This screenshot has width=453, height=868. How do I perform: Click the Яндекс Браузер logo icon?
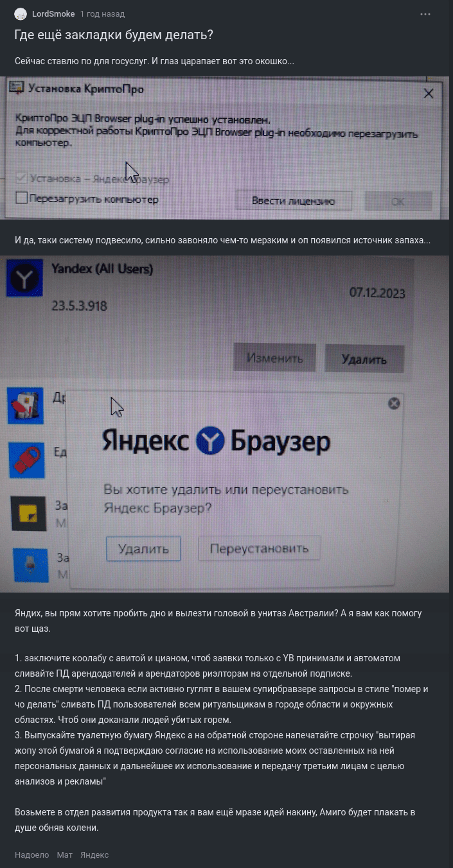210,441
